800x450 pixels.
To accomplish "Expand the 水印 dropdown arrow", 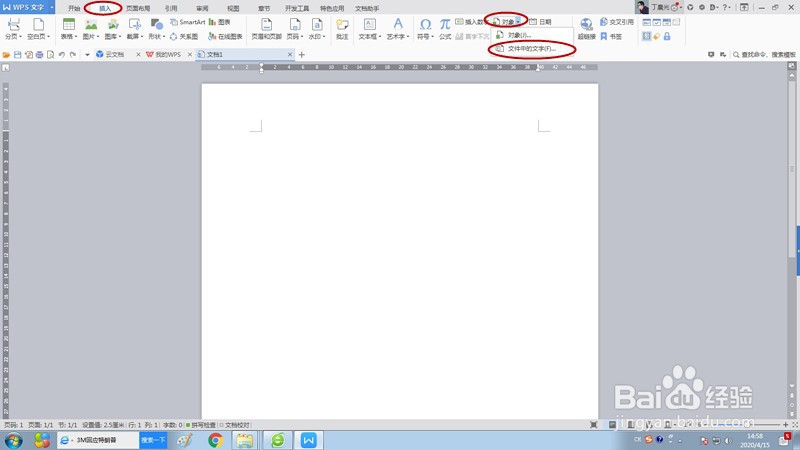I will click(x=323, y=37).
